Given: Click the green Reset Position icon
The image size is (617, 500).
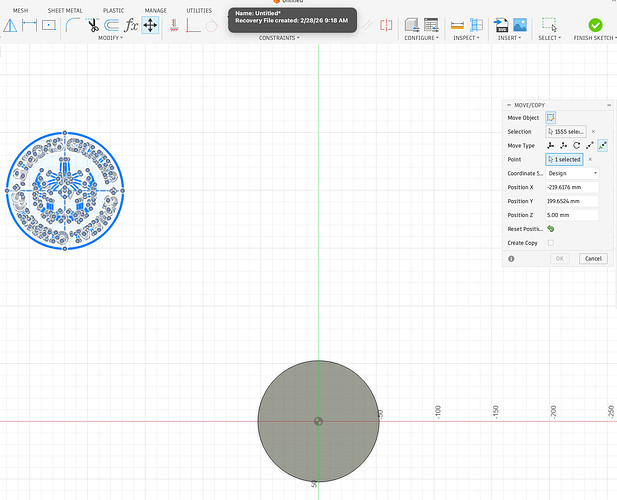Looking at the screenshot, I should (551, 229).
